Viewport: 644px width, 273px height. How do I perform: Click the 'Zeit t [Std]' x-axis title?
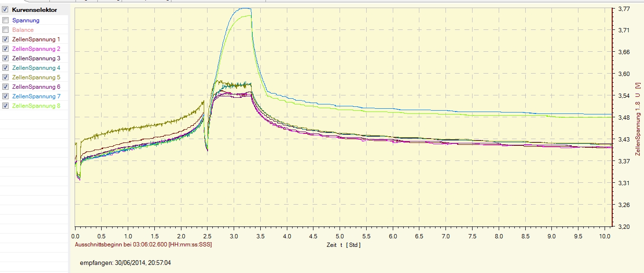(x=343, y=245)
